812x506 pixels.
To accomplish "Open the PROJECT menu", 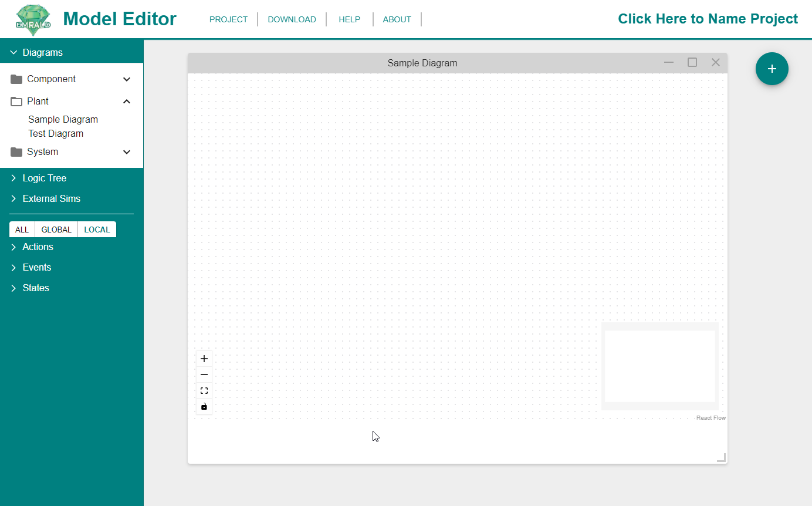I will [228, 19].
